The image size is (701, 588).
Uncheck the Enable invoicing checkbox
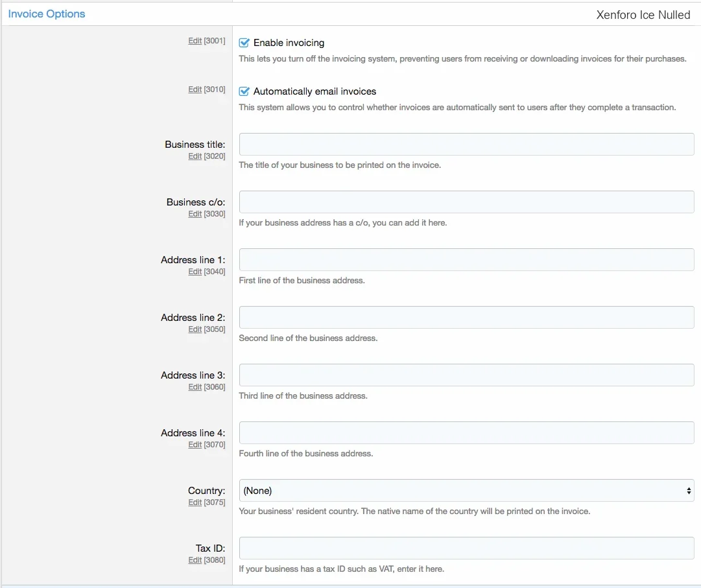coord(244,43)
